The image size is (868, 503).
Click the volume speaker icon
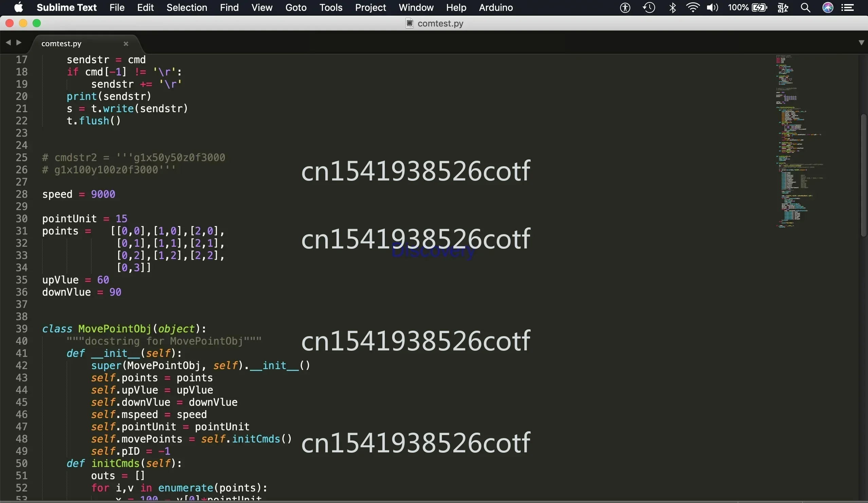coord(712,7)
